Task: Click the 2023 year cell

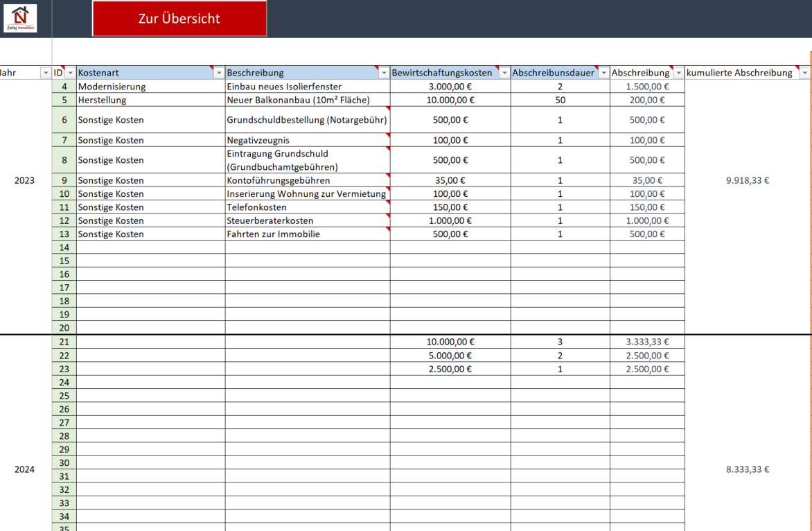Action: pos(25,180)
